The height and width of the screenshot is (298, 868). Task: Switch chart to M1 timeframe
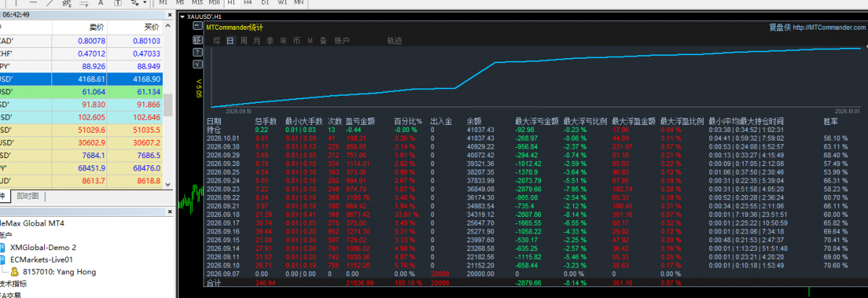point(164,3)
